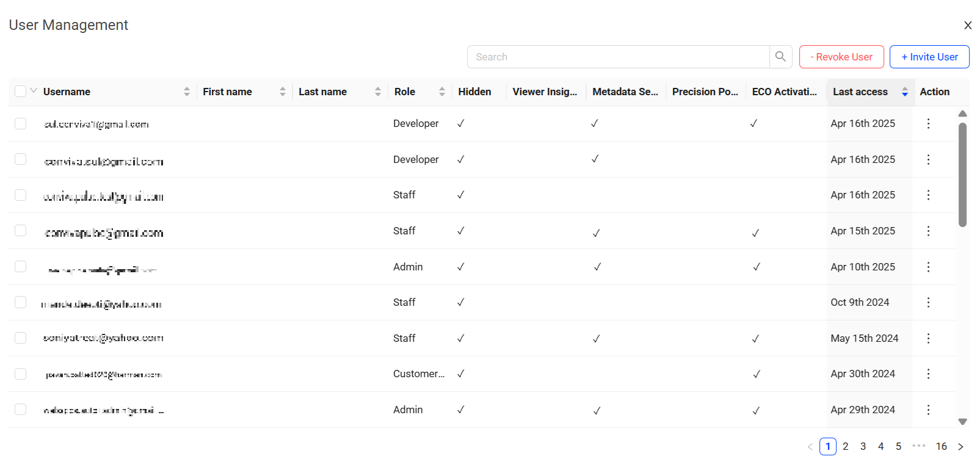Click the Revoke User button
The height and width of the screenshot is (459, 980).
pyautogui.click(x=841, y=57)
